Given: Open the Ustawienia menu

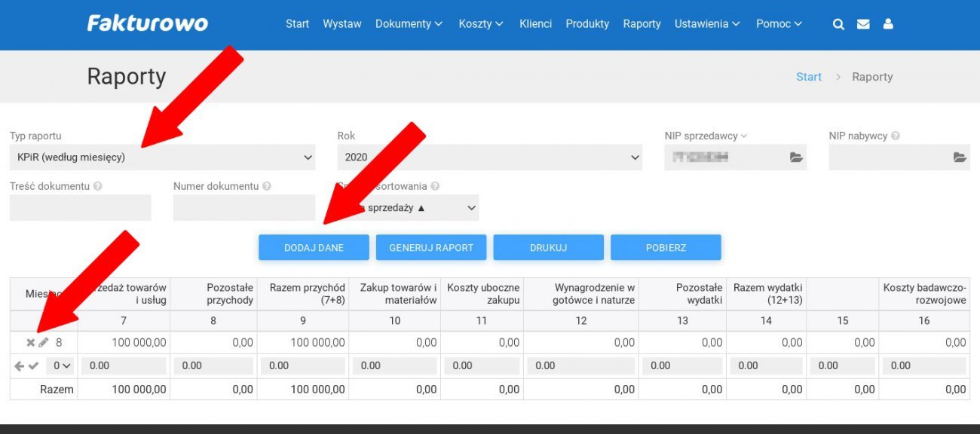Looking at the screenshot, I should point(707,24).
